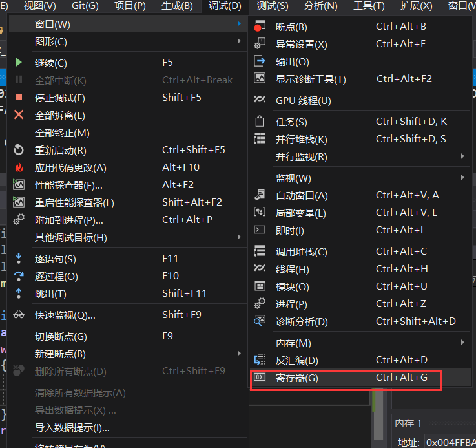Screen dimensions: 476x448
Task: Expand the 图形(C) submenu arrow
Action: click(239, 41)
